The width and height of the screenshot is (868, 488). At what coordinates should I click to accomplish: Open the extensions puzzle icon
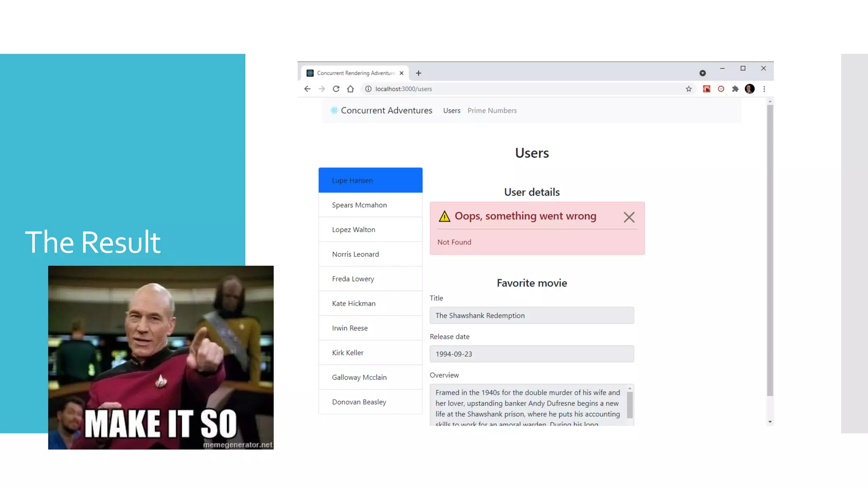(735, 89)
